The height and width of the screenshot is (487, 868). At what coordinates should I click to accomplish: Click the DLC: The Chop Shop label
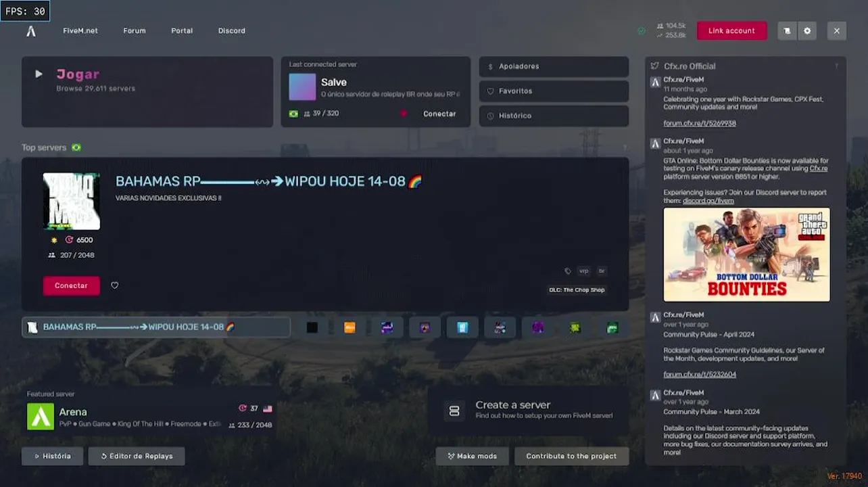click(x=577, y=289)
